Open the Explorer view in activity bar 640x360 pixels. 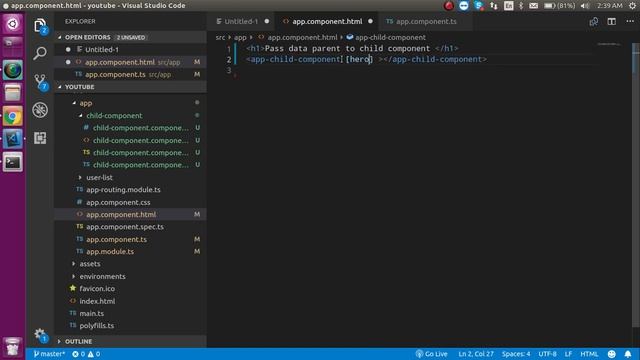[40, 26]
